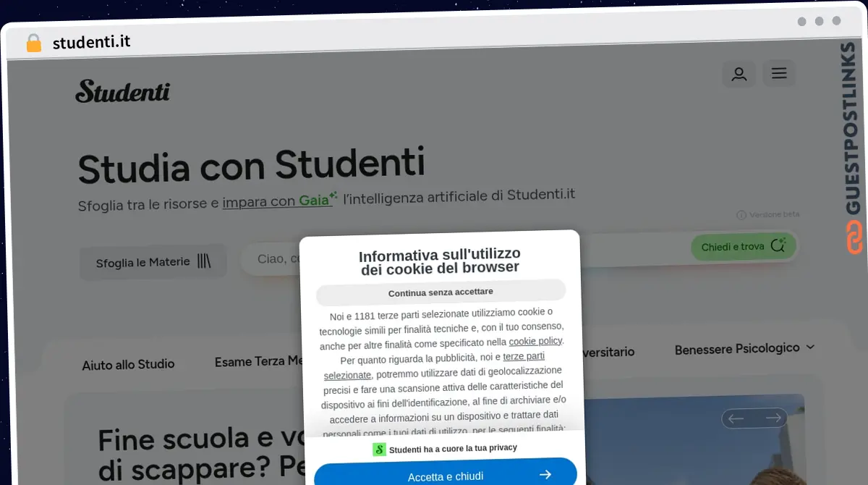Open the user account icon
The image size is (868, 485).
pos(739,74)
